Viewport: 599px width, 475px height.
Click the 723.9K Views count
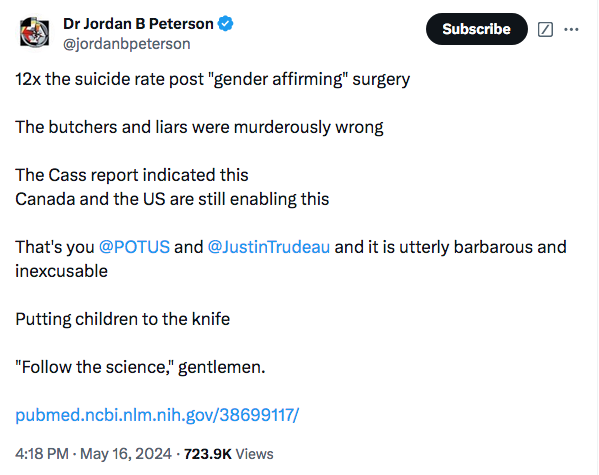tap(229, 454)
